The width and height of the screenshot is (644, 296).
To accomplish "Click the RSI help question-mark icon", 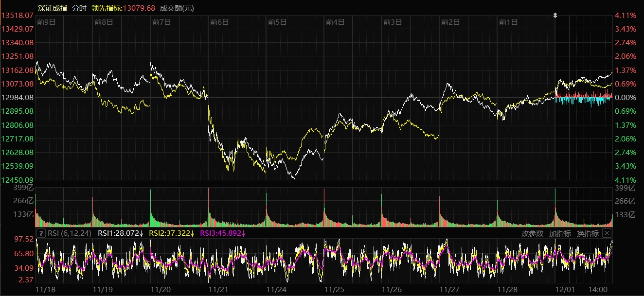I will coord(41,233).
